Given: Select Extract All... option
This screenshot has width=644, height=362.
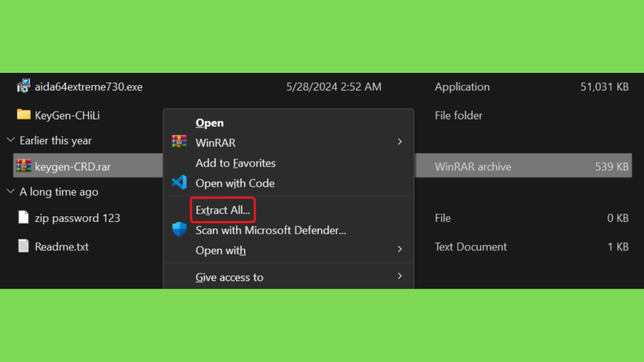Looking at the screenshot, I should pyautogui.click(x=223, y=210).
